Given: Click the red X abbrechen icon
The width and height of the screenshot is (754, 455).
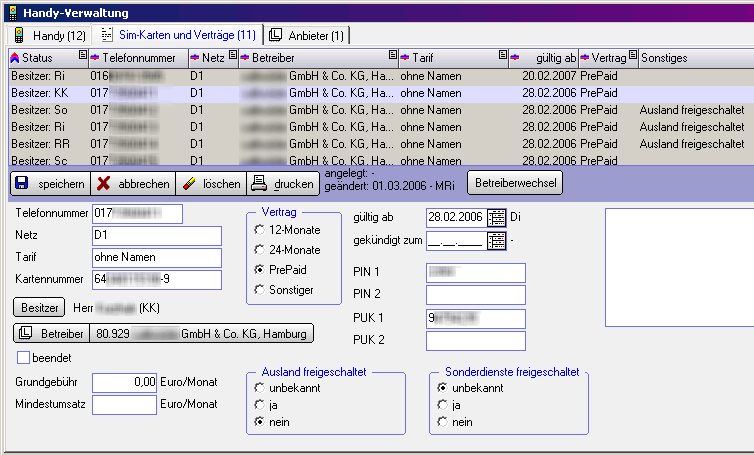Looking at the screenshot, I should (x=104, y=184).
